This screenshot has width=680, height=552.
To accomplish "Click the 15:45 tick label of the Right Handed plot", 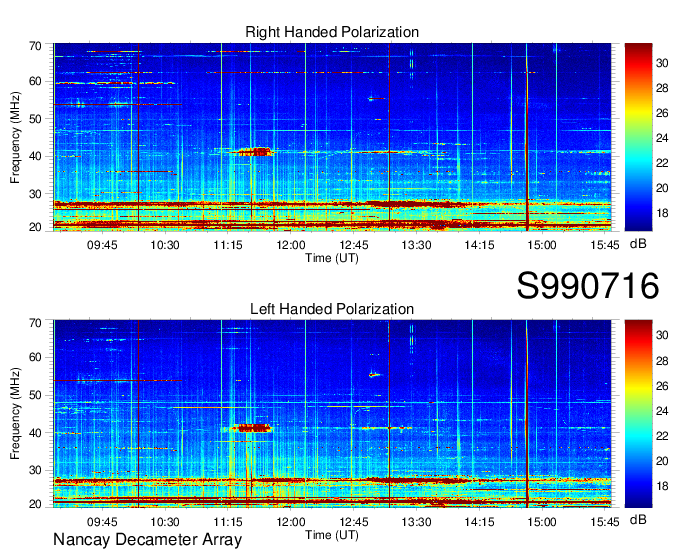I will [x=605, y=245].
